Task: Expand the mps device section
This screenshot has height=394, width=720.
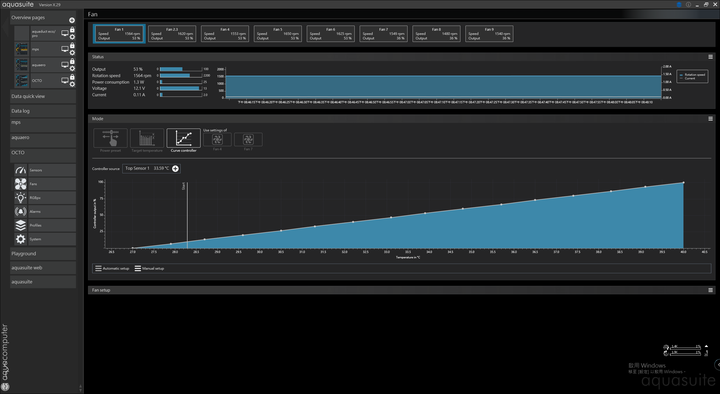Action: click(x=43, y=124)
